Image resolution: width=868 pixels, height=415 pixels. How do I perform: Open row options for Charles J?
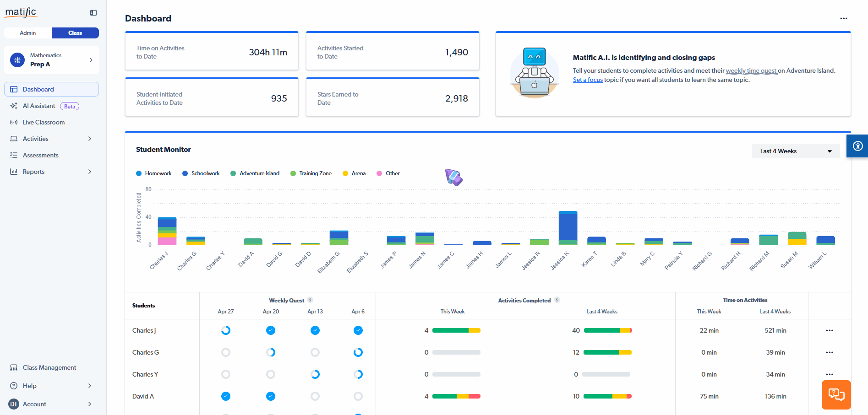coord(829,330)
